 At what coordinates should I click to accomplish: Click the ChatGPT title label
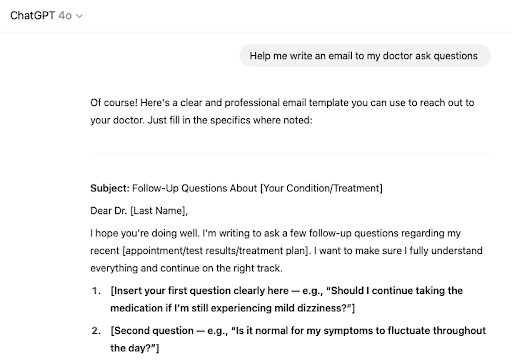pos(32,16)
